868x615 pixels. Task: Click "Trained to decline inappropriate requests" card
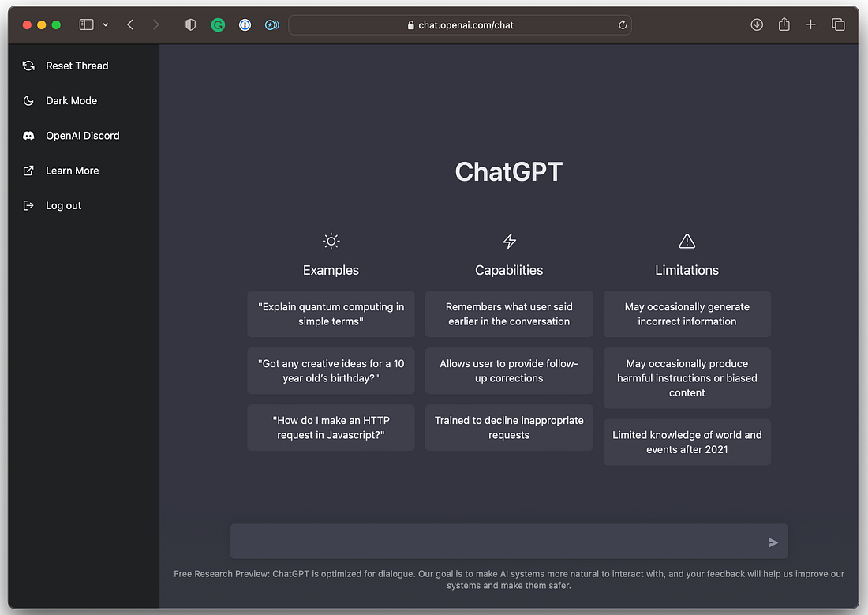pos(509,428)
